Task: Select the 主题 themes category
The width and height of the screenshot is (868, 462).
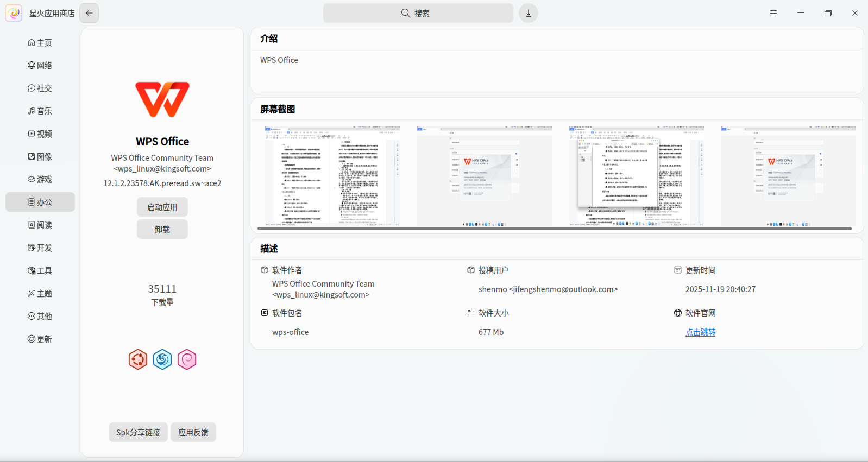Action: [x=40, y=293]
